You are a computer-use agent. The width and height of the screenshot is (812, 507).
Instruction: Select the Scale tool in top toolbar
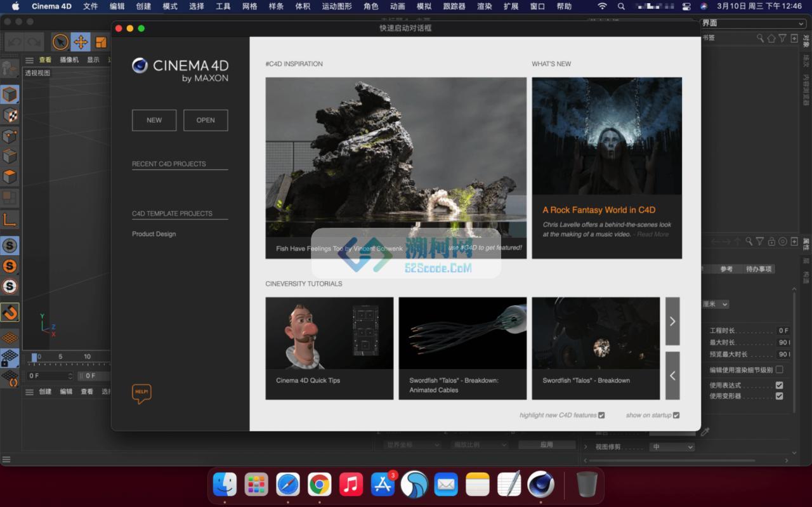point(101,43)
